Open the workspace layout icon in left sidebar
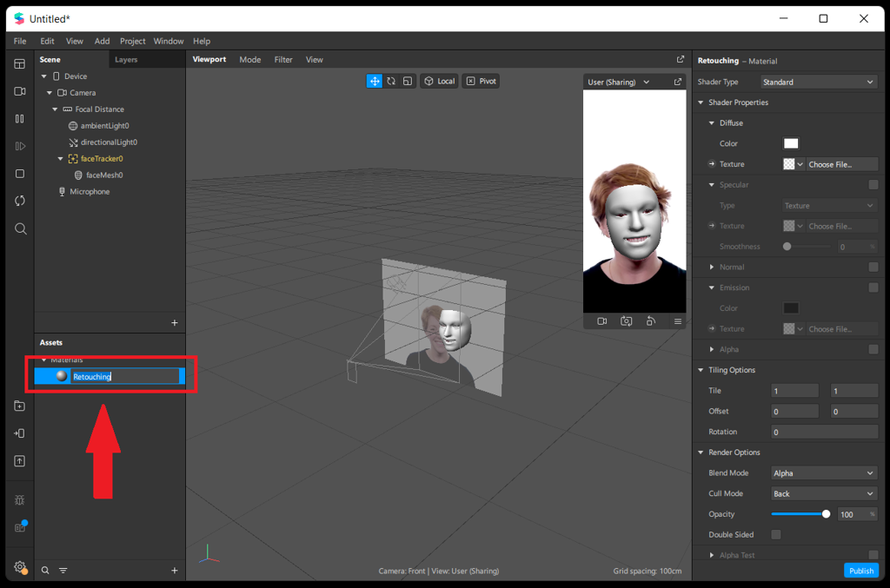The image size is (890, 588). (x=20, y=64)
